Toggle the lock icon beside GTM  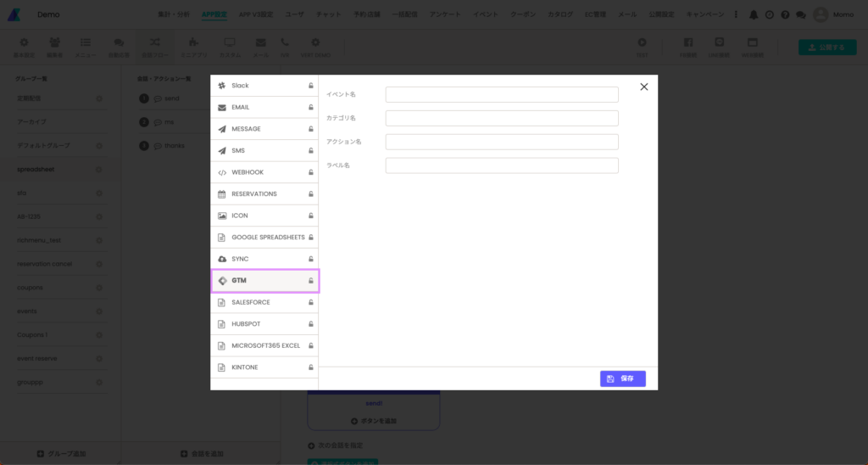[311, 281]
